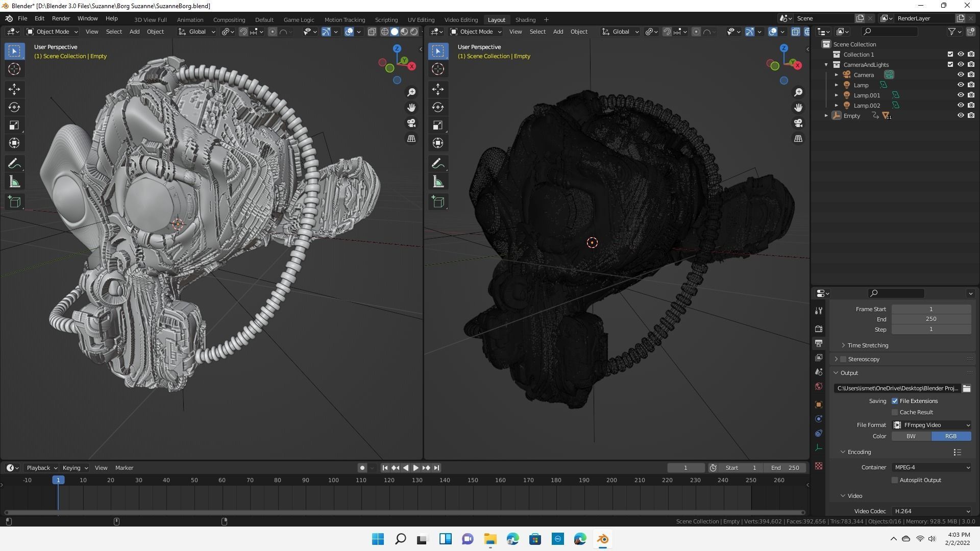Select the Cursor tool in left viewport
Viewport: 980px width, 551px height.
pyautogui.click(x=14, y=69)
